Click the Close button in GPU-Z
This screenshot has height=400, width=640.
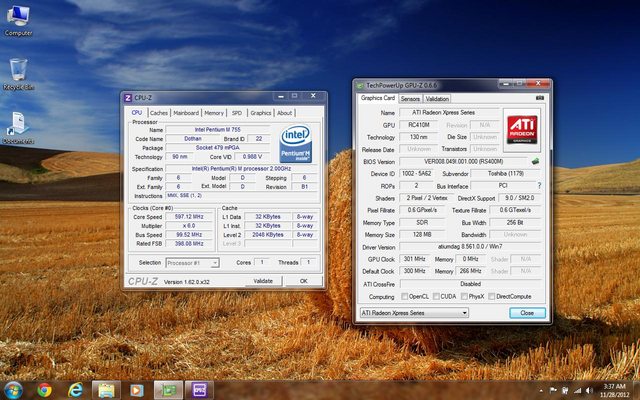tap(527, 313)
